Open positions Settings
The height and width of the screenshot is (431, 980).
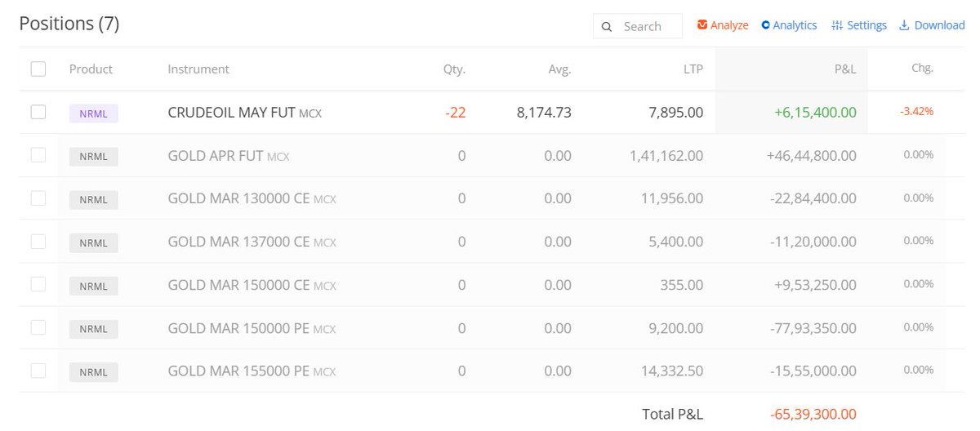click(x=859, y=25)
